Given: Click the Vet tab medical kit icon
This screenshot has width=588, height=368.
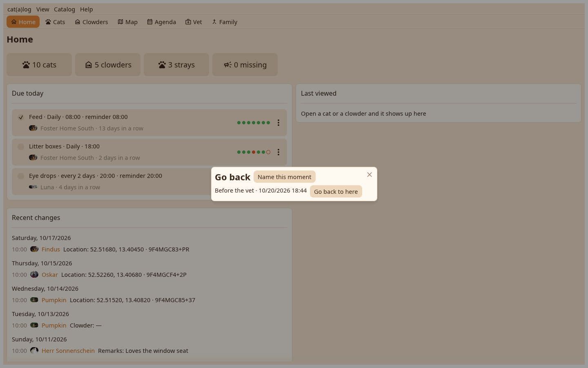Looking at the screenshot, I should [x=188, y=22].
